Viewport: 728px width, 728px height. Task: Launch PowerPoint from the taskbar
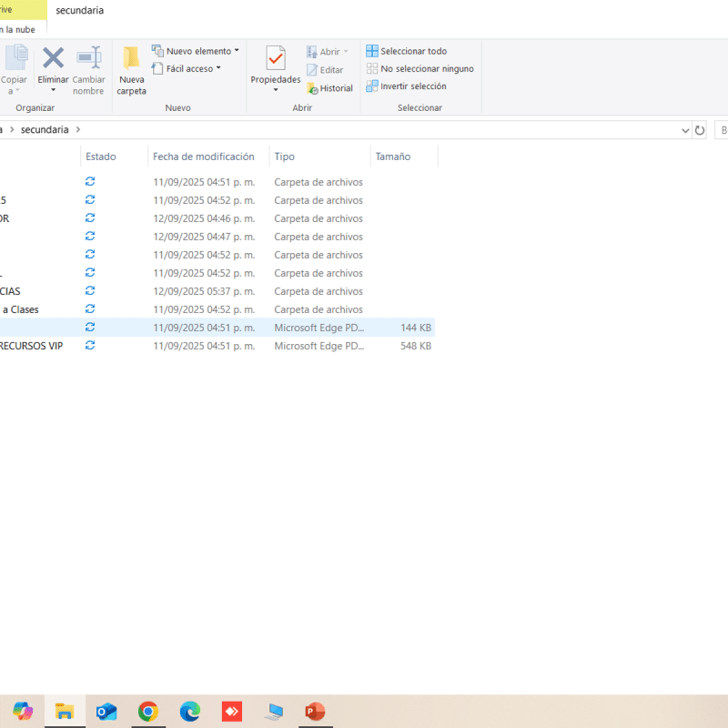tap(315, 712)
